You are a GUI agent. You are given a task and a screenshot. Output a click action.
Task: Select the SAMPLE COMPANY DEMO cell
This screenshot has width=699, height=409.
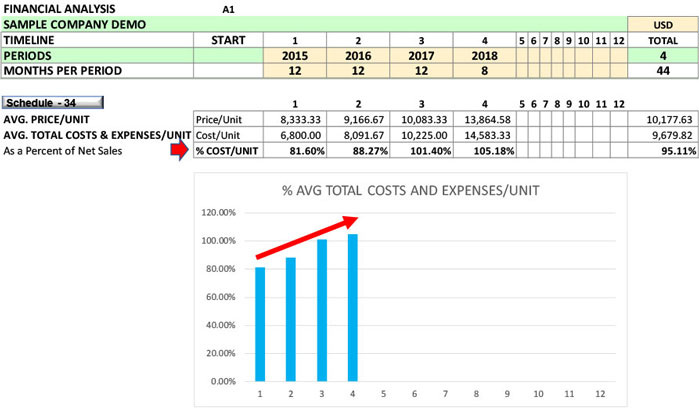[x=314, y=24]
